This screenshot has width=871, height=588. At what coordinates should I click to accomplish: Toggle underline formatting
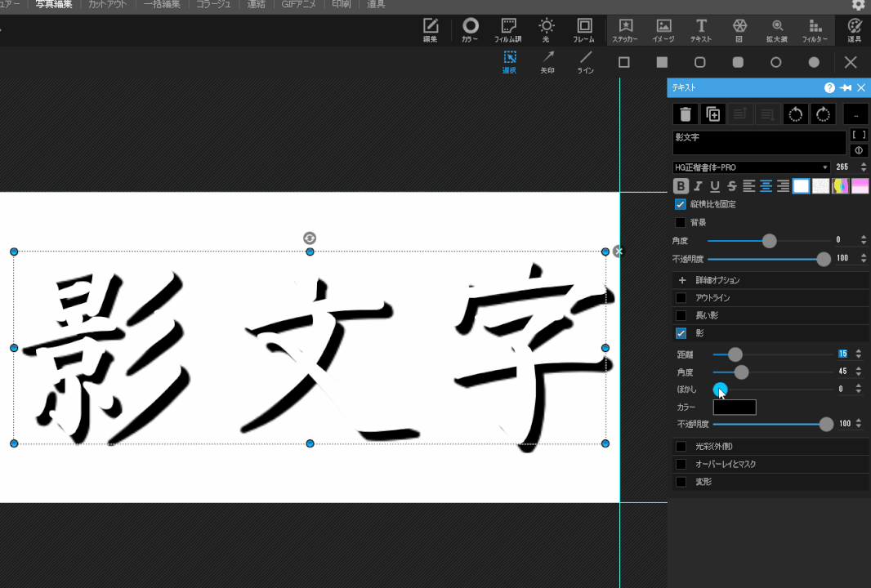715,186
